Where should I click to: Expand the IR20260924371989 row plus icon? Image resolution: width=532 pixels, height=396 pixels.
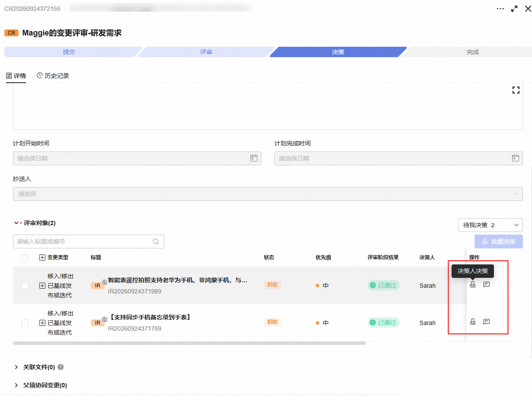point(42,286)
